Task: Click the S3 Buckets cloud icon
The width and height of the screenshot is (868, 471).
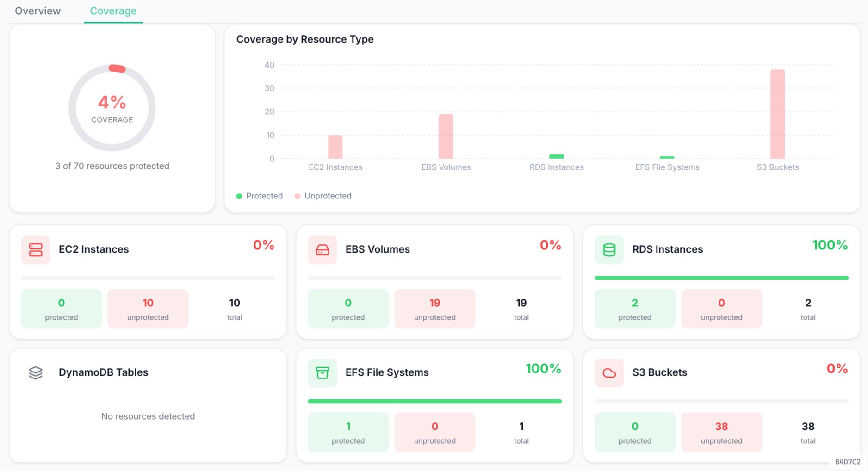Action: [x=609, y=373]
